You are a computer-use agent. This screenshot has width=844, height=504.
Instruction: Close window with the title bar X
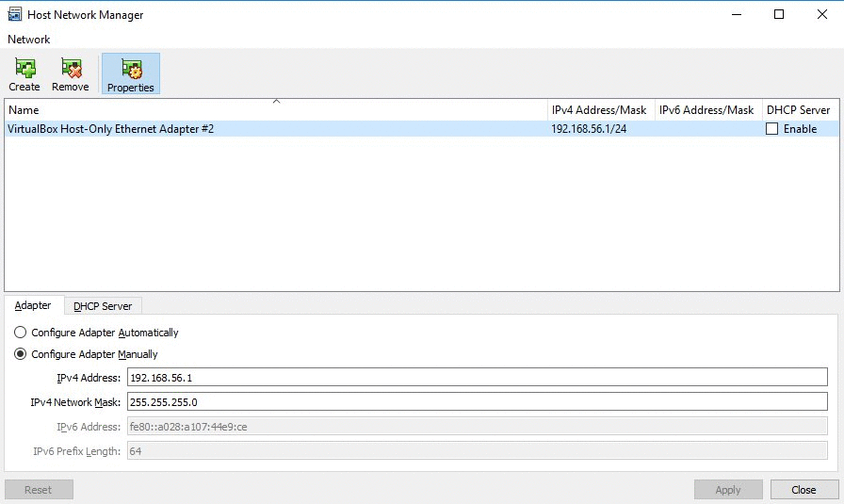point(822,14)
